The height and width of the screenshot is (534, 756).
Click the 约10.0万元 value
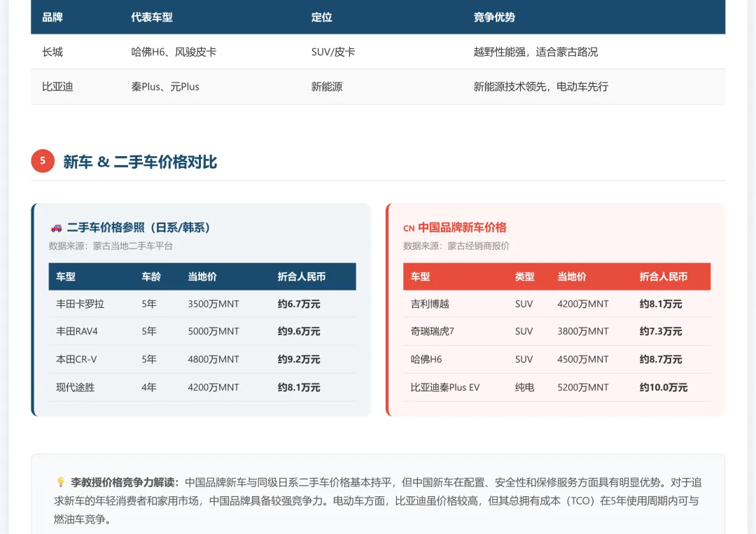tap(664, 388)
